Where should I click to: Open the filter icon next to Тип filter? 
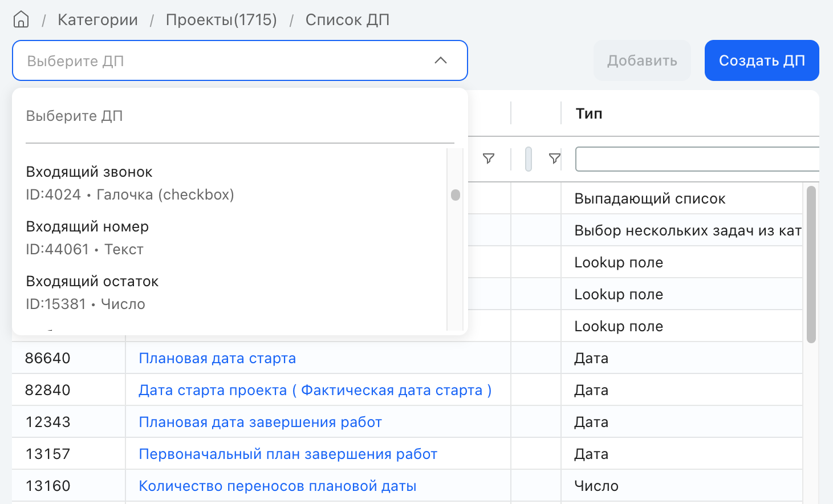554,158
